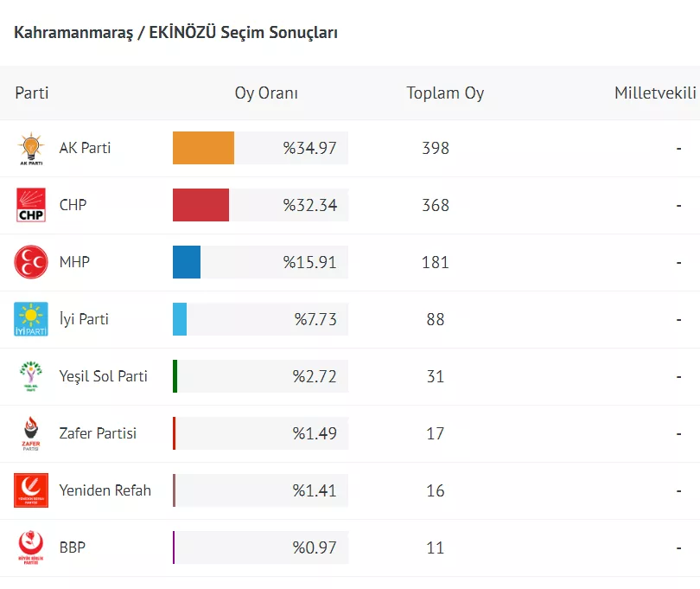Click the Zafer Partisi logo
Viewport: 700px width, 589px height.
coord(31,433)
